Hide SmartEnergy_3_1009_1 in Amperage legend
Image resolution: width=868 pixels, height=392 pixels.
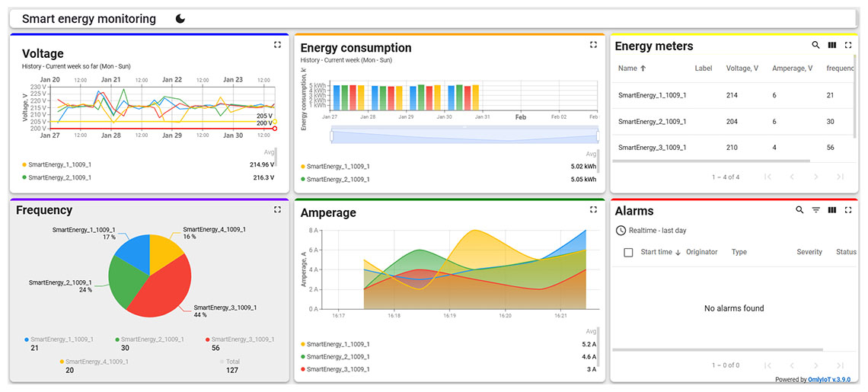(x=337, y=369)
